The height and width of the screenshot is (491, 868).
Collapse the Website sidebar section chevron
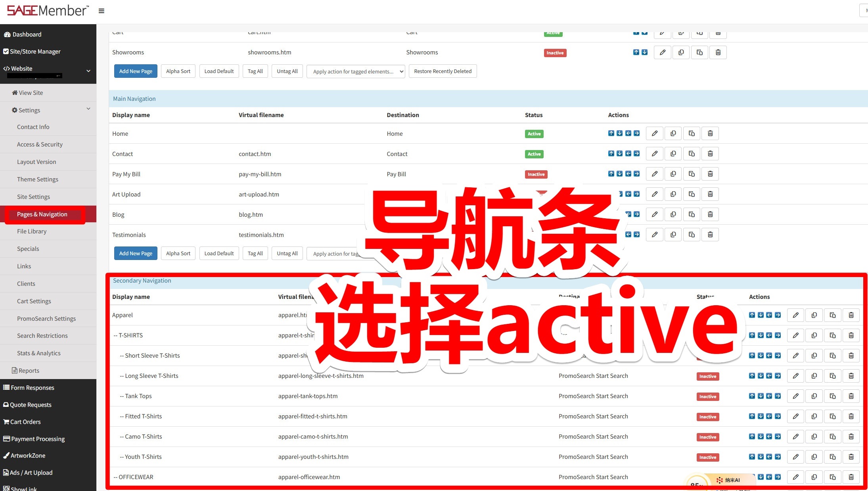[x=88, y=71]
